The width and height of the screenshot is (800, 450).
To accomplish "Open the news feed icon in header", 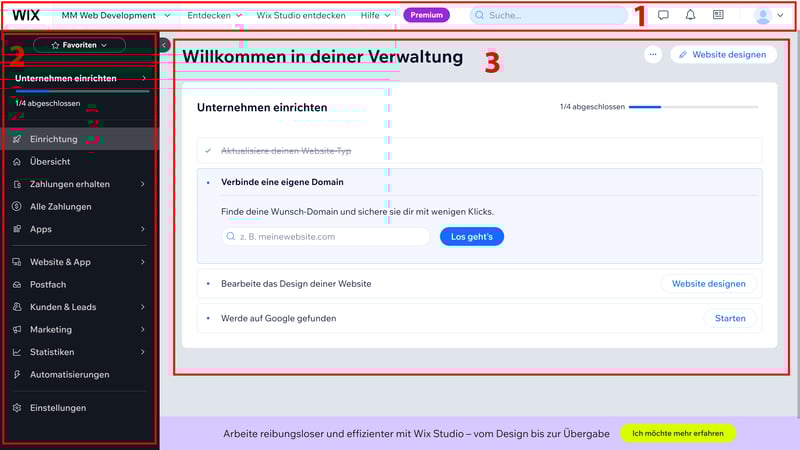I will 718,15.
